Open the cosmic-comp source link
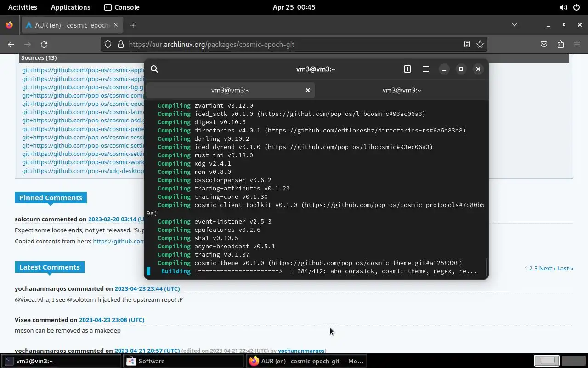The image size is (588, 368). [83, 95]
